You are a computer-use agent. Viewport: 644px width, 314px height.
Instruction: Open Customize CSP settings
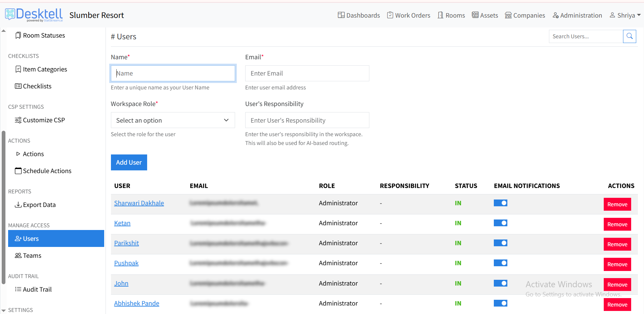(44, 120)
